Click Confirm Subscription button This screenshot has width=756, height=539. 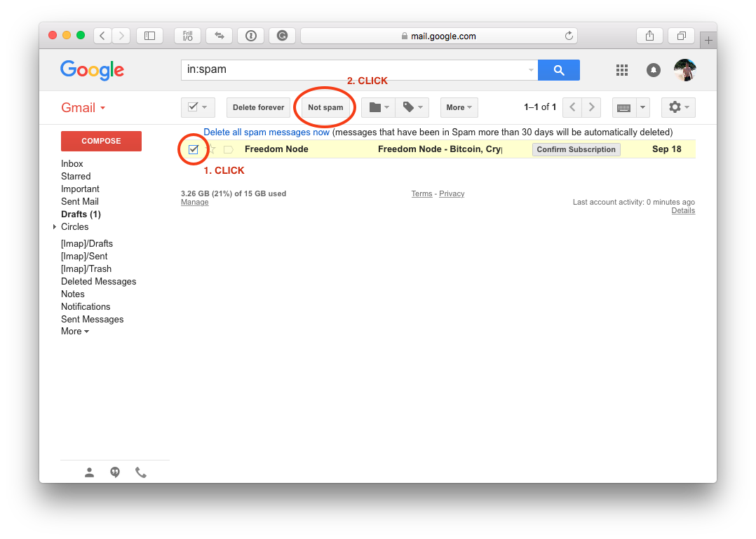[576, 149]
